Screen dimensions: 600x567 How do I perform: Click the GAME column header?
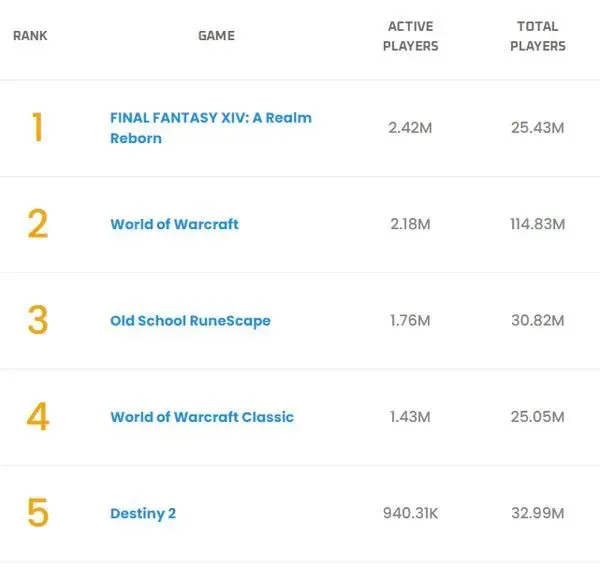(216, 36)
